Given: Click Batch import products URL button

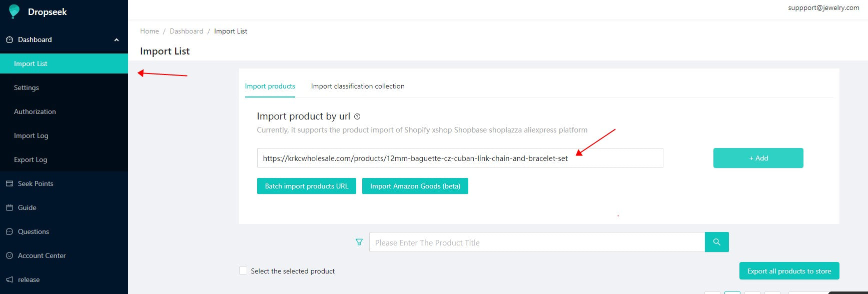Looking at the screenshot, I should coord(306,186).
